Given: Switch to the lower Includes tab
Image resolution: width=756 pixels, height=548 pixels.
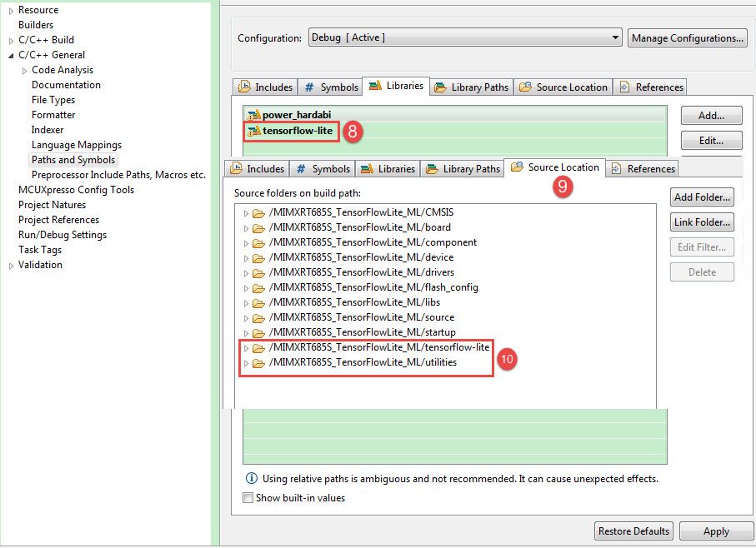Looking at the screenshot, I should tap(257, 168).
